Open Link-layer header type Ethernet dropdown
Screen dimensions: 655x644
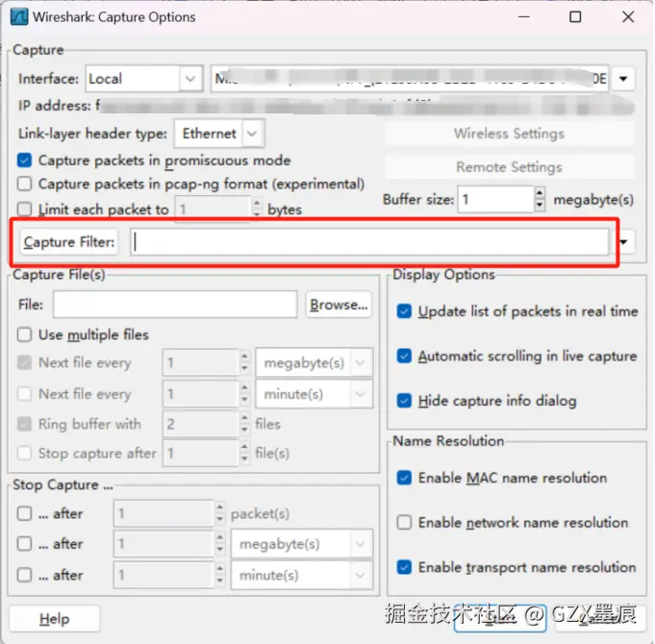219,134
